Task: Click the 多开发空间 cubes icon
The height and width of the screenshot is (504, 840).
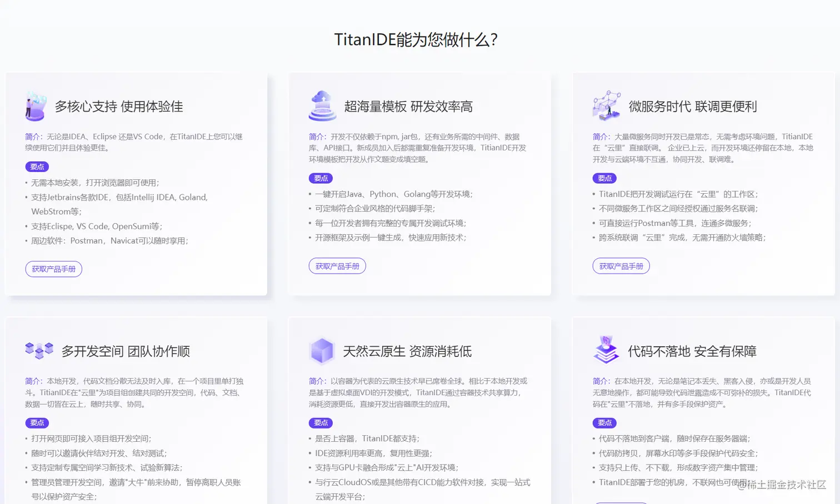Action: click(x=39, y=351)
